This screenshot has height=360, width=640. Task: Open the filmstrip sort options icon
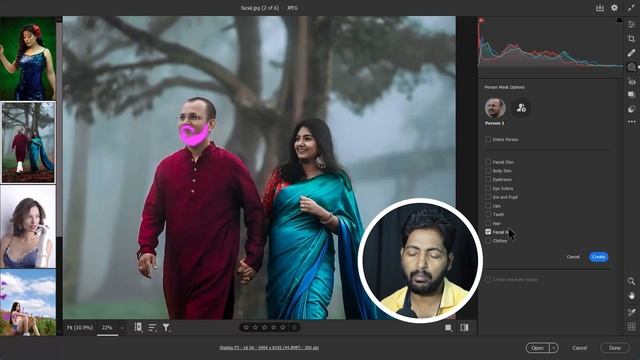tap(152, 327)
